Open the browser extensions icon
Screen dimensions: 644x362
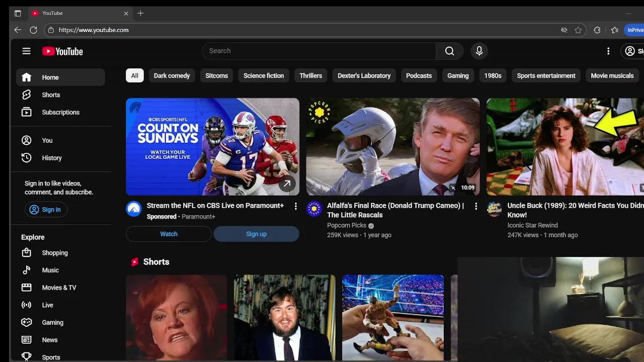tap(597, 30)
